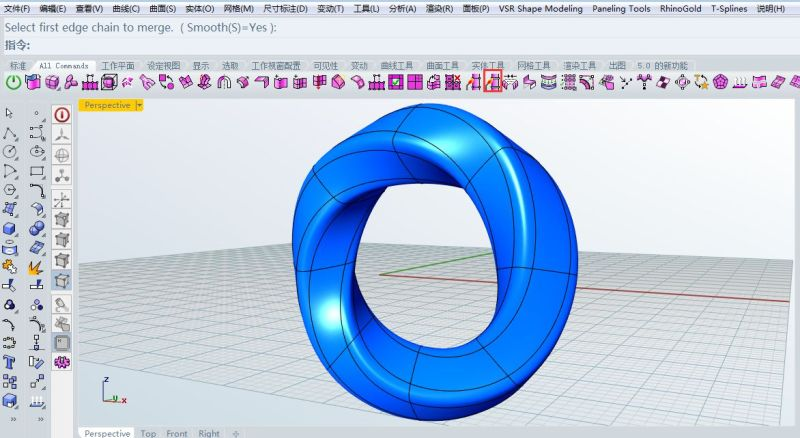
Task: Select the text object T tool
Action: (10, 361)
